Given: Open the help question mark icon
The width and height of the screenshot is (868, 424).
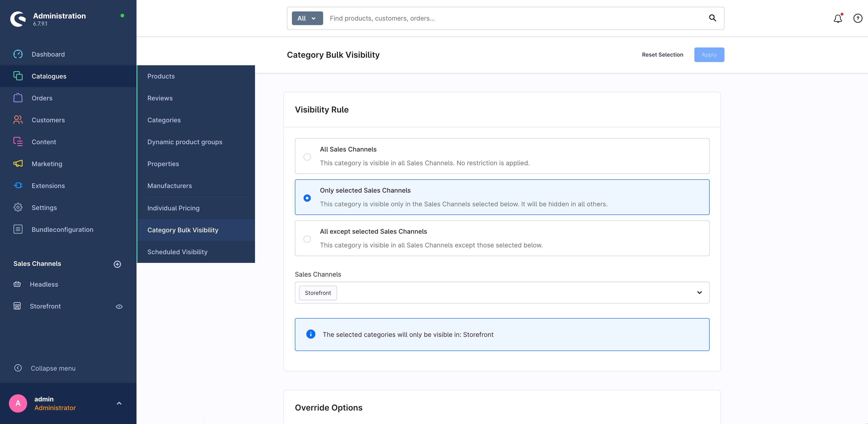Looking at the screenshot, I should point(858,18).
